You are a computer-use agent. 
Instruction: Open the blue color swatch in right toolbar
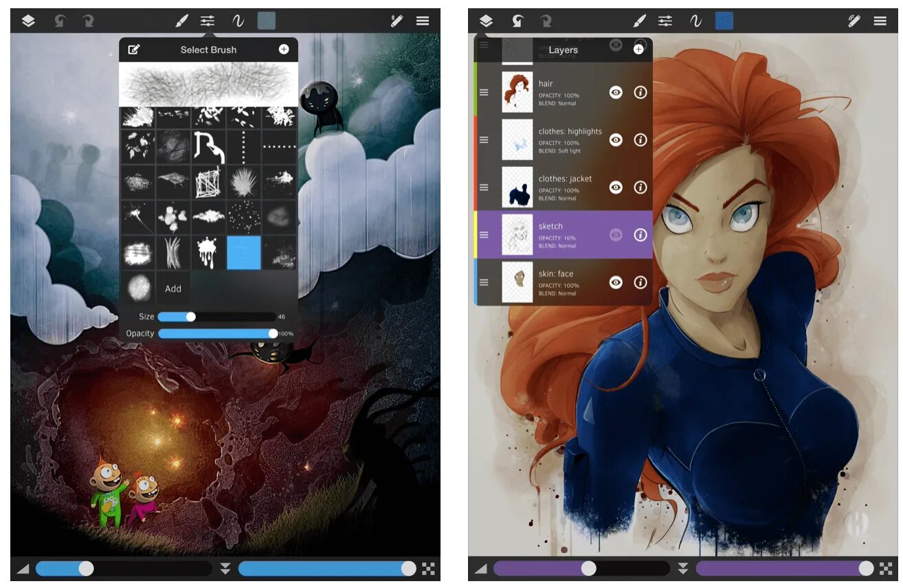(x=724, y=21)
